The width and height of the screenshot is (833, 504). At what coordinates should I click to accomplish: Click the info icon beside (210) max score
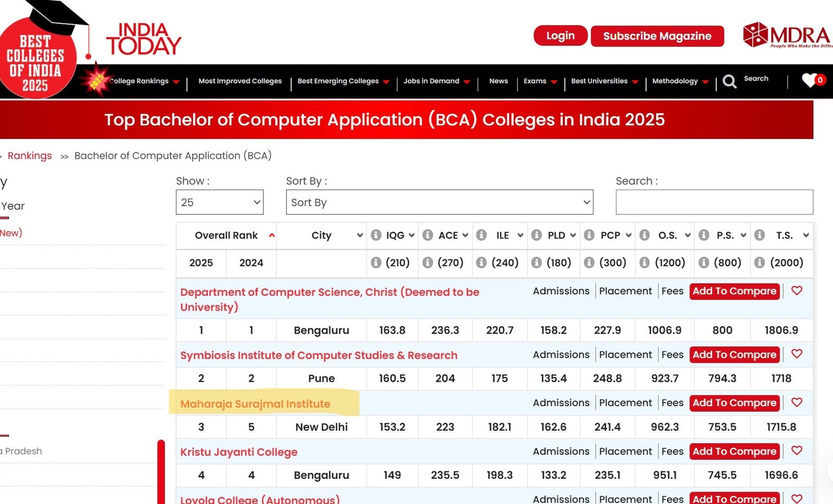pos(376,262)
